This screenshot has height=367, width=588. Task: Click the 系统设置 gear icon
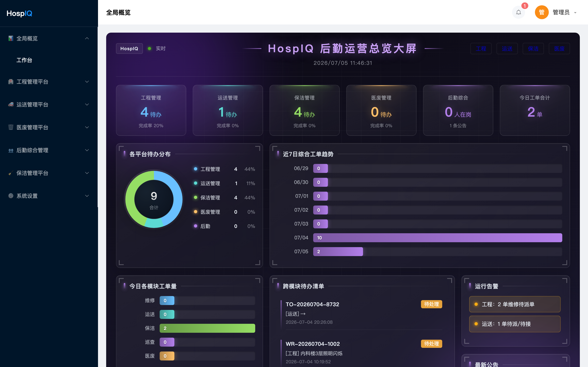[x=11, y=196]
